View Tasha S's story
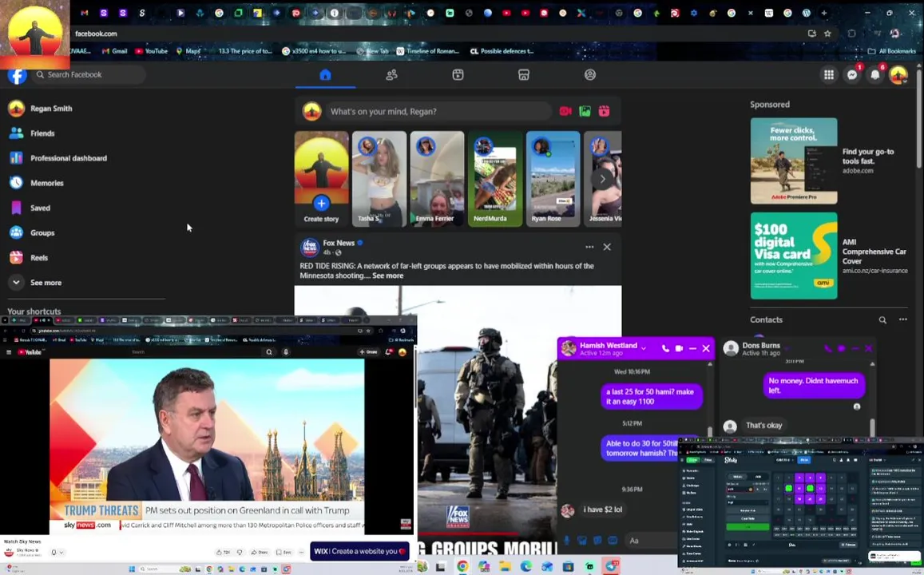 (x=379, y=179)
